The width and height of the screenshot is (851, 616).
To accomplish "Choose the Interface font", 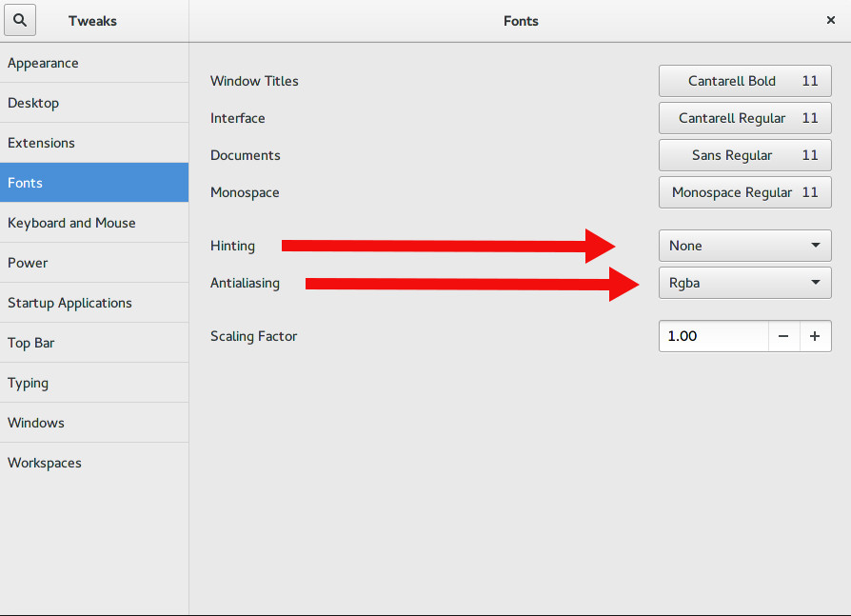I will point(744,118).
